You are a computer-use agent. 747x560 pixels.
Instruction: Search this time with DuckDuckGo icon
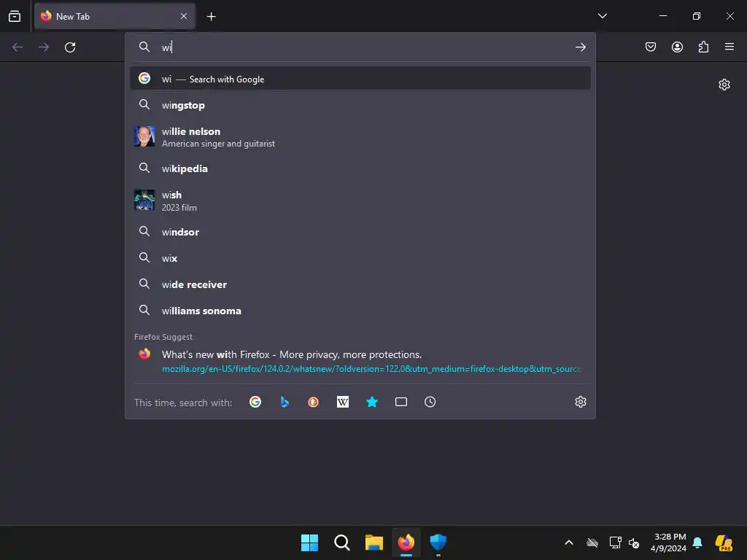click(x=314, y=402)
